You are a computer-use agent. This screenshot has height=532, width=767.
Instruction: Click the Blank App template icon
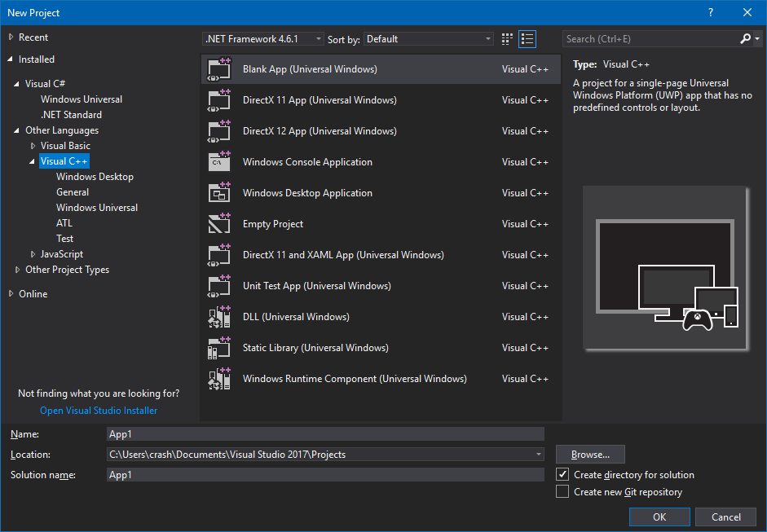pyautogui.click(x=219, y=69)
